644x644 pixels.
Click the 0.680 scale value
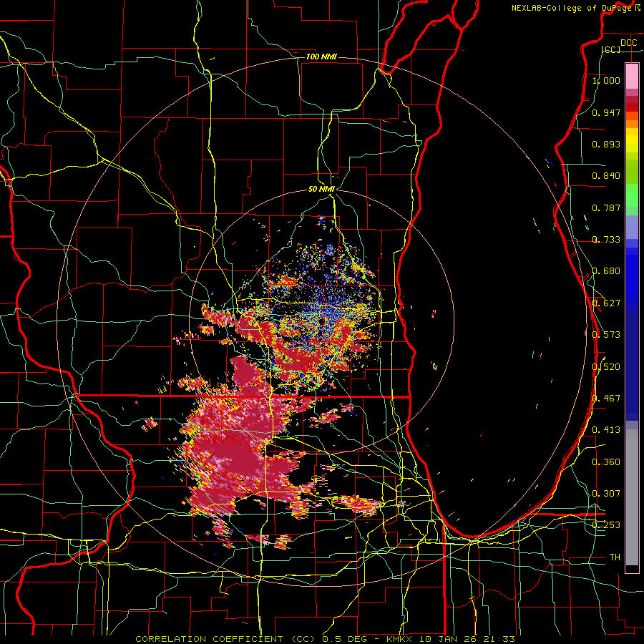(x=606, y=271)
